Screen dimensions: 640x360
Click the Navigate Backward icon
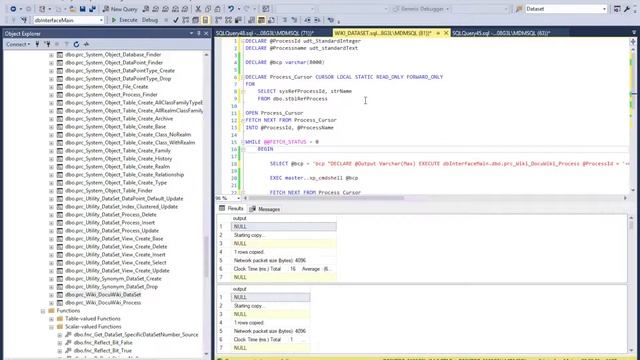click(x=13, y=9)
